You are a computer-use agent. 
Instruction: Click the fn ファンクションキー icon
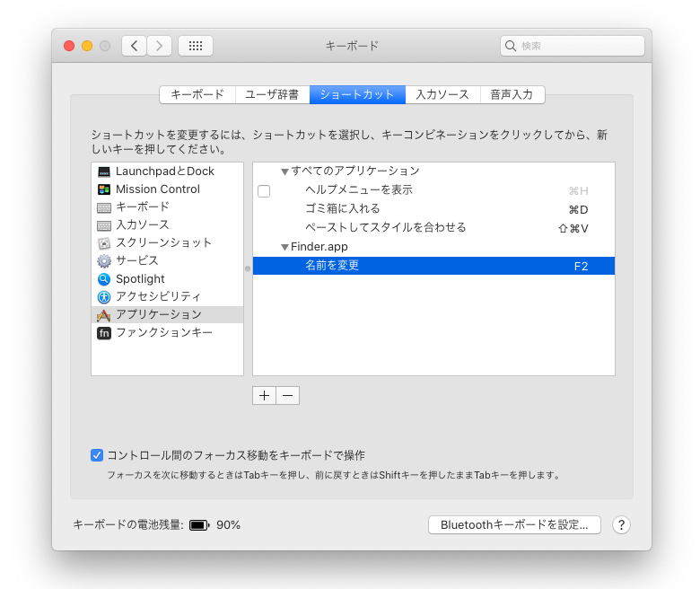pos(104,333)
